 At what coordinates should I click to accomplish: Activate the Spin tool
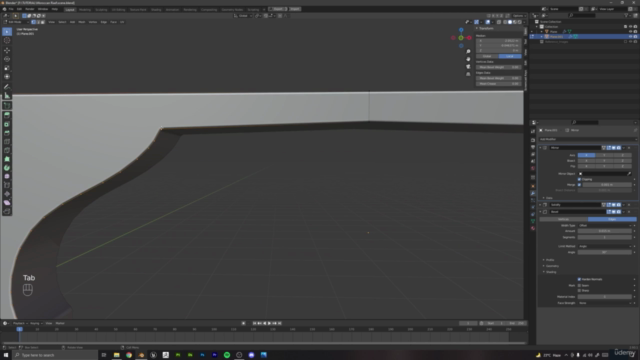point(7,168)
